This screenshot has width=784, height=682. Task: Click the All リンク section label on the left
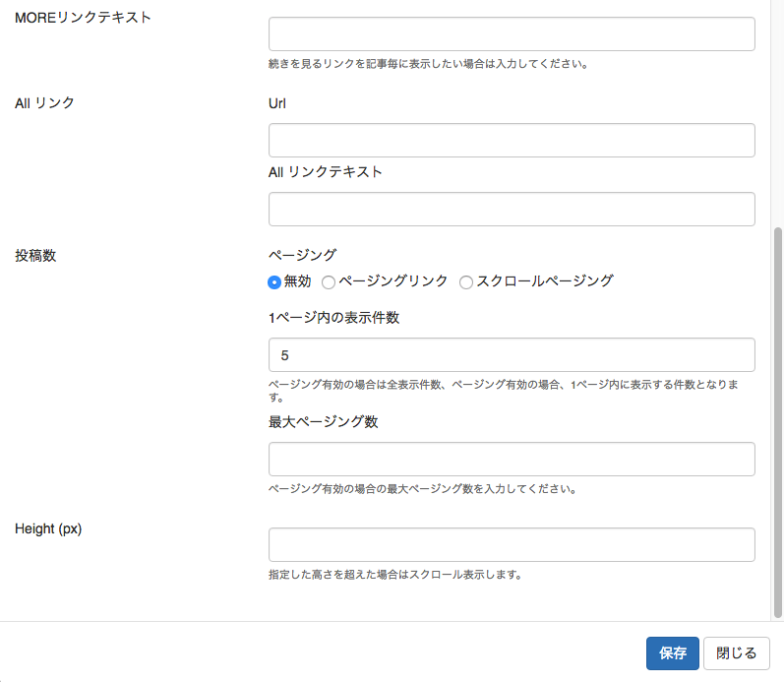44,103
